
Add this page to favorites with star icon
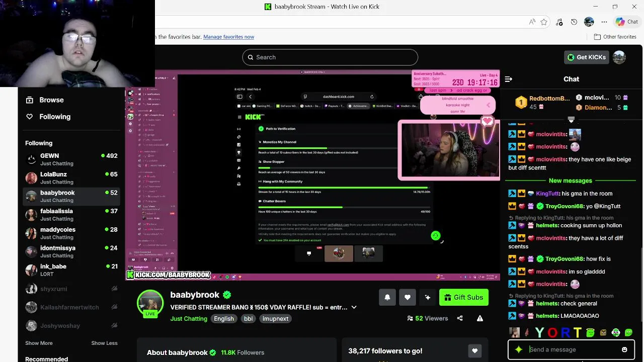(x=544, y=22)
